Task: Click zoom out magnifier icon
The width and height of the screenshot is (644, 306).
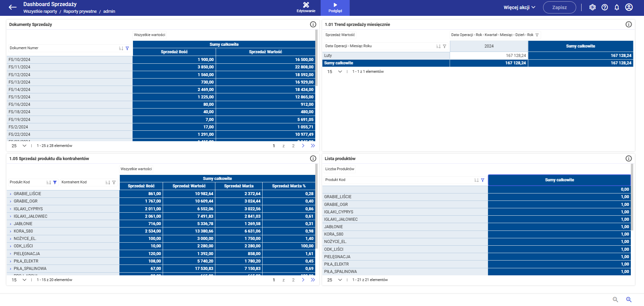Action: 615,300
